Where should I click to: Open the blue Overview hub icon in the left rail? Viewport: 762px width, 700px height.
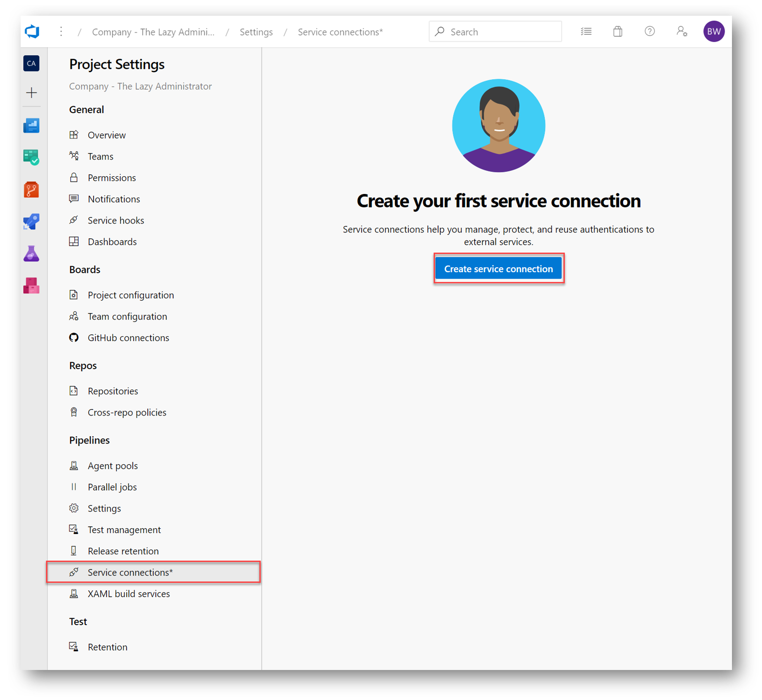32,126
